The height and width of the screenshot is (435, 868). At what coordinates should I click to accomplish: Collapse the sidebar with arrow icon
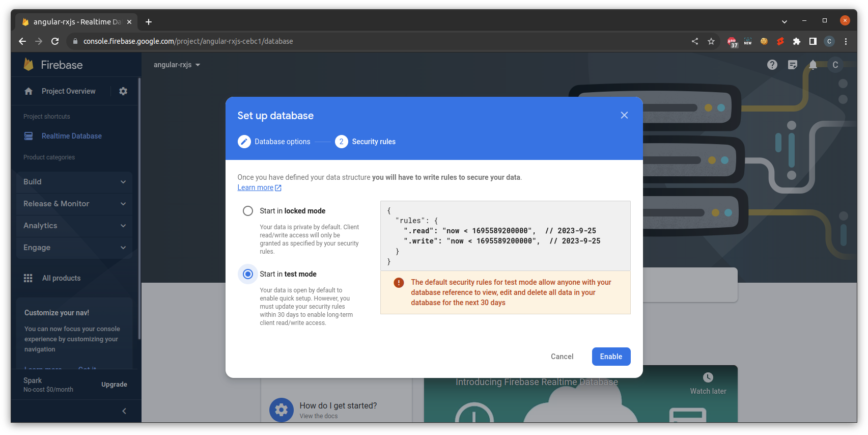click(x=124, y=411)
